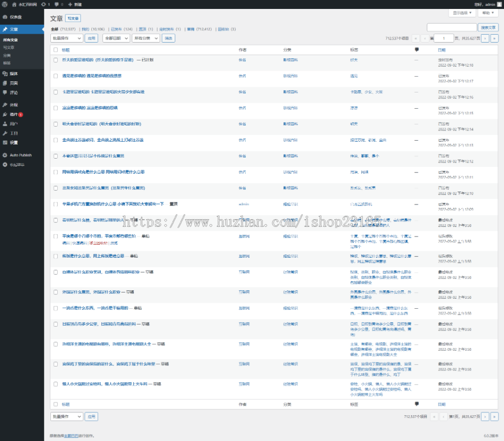Click the plus 新建 icon in admin bar
The height and width of the screenshot is (441, 504).
point(70,4)
